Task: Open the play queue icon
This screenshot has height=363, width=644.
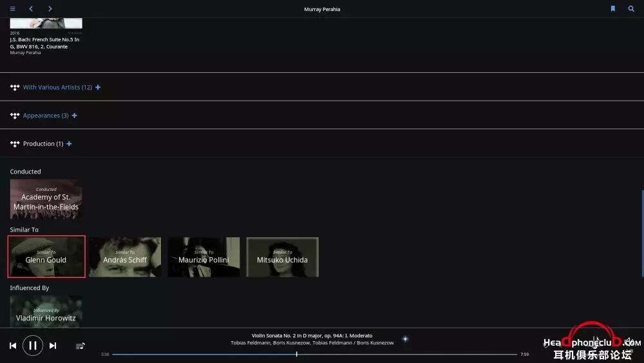Action: click(x=80, y=346)
